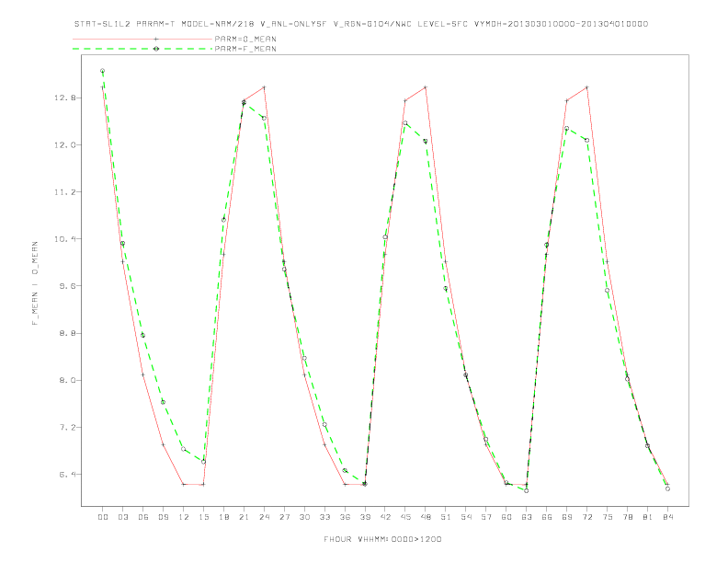Click forecast hour label 48 on x-axis
This screenshot has height=563, width=728.
pos(426,517)
